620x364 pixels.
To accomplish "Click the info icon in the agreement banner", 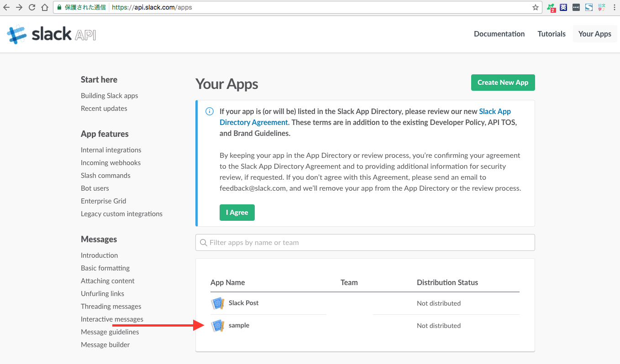I will pos(209,111).
